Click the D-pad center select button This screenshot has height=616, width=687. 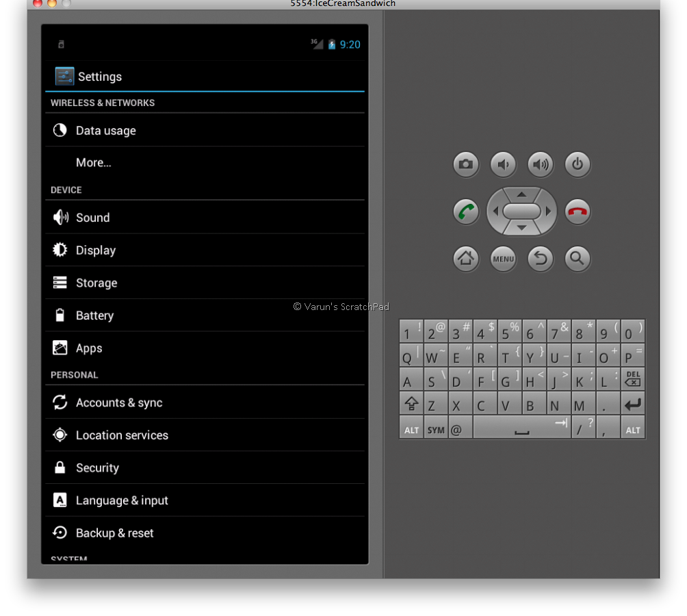521,211
